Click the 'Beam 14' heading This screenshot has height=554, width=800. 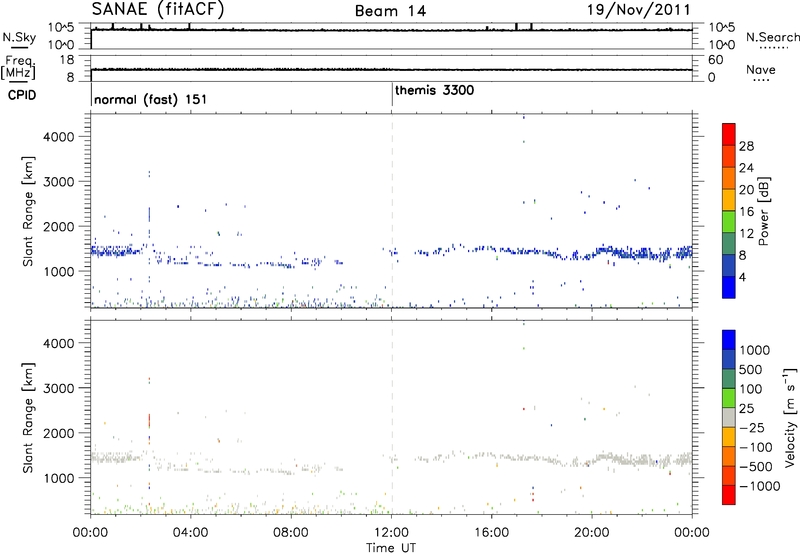pos(390,11)
